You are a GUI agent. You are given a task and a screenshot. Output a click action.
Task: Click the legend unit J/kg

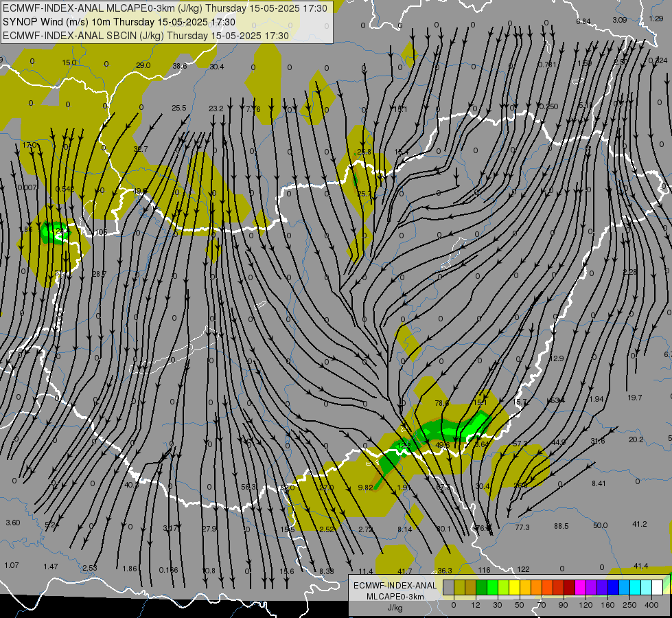coord(395,608)
